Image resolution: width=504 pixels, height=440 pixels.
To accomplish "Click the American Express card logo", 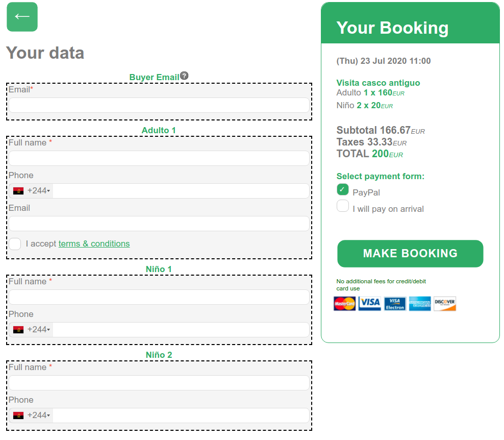I will (420, 304).
